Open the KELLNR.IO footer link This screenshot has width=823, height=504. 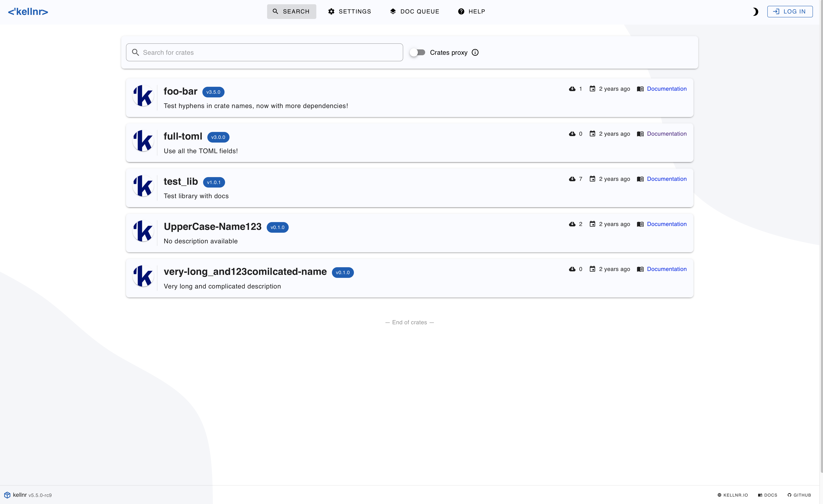[732, 495]
